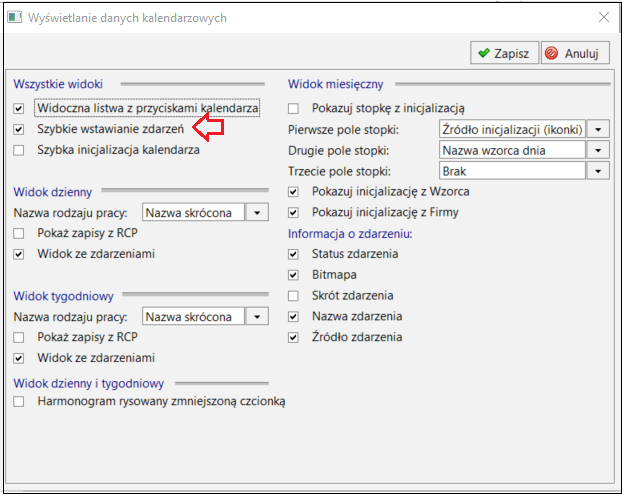
Task: Click the window icon in title bar
Action: (x=15, y=18)
